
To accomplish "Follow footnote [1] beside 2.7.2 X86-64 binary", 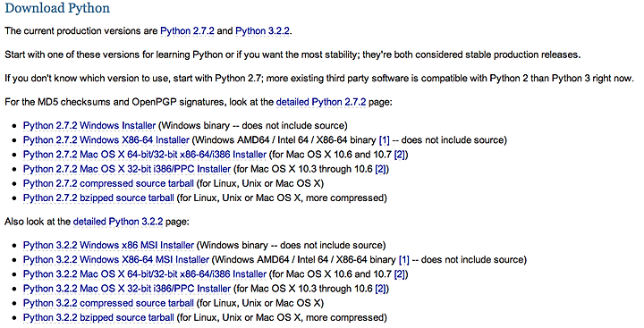I will [x=384, y=140].
